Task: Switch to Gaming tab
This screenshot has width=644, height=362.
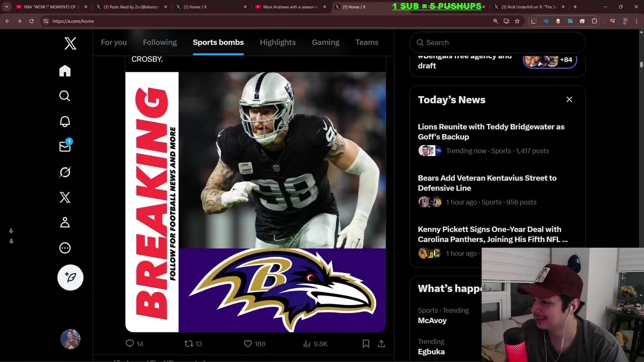Action: [x=326, y=42]
